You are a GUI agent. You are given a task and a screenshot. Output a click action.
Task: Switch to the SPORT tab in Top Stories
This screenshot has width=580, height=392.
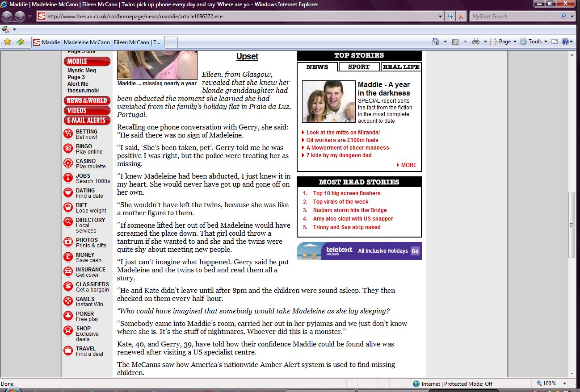pos(359,67)
